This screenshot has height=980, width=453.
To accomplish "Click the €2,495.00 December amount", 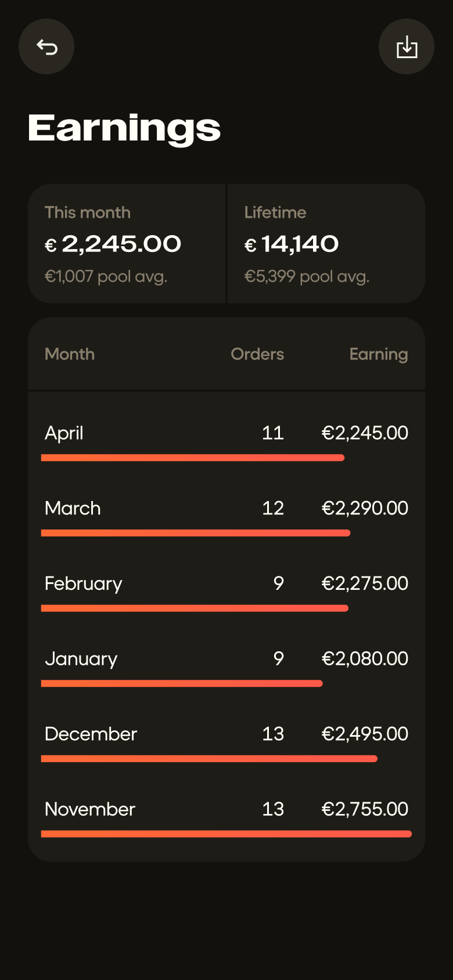I will 365,734.
